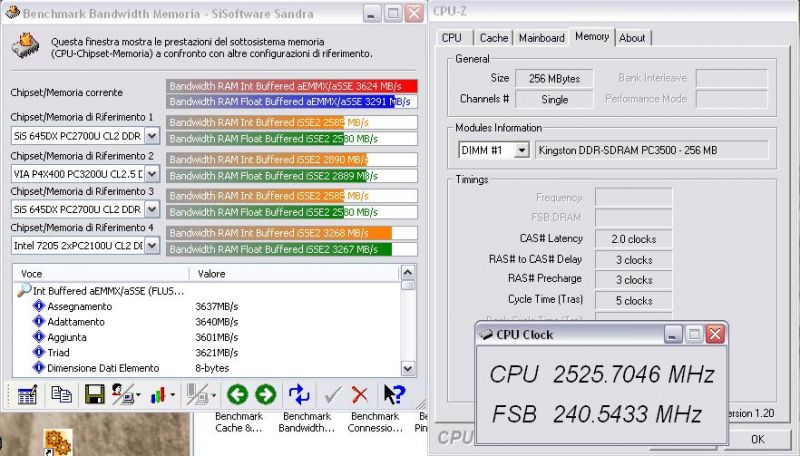Click the Size 256 MBytes field

pos(554,79)
